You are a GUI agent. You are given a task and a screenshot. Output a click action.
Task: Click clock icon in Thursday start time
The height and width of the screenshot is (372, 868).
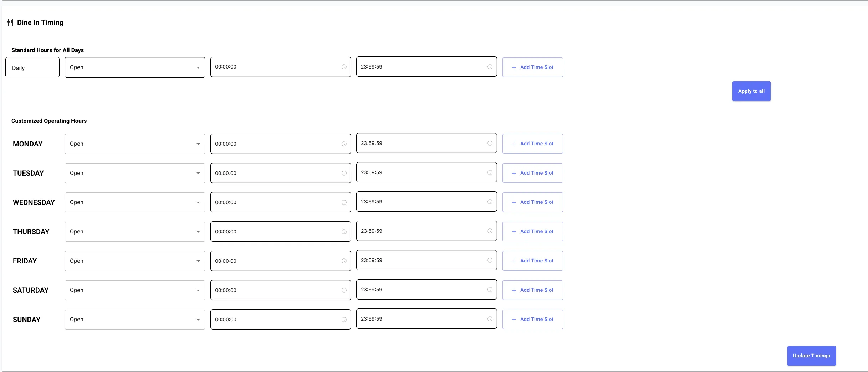point(344,232)
